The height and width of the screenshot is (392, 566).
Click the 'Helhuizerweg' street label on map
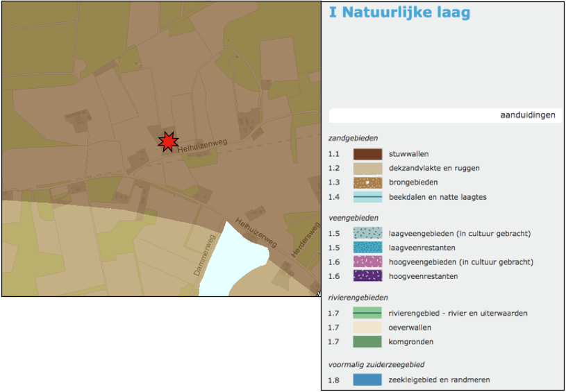pos(256,233)
